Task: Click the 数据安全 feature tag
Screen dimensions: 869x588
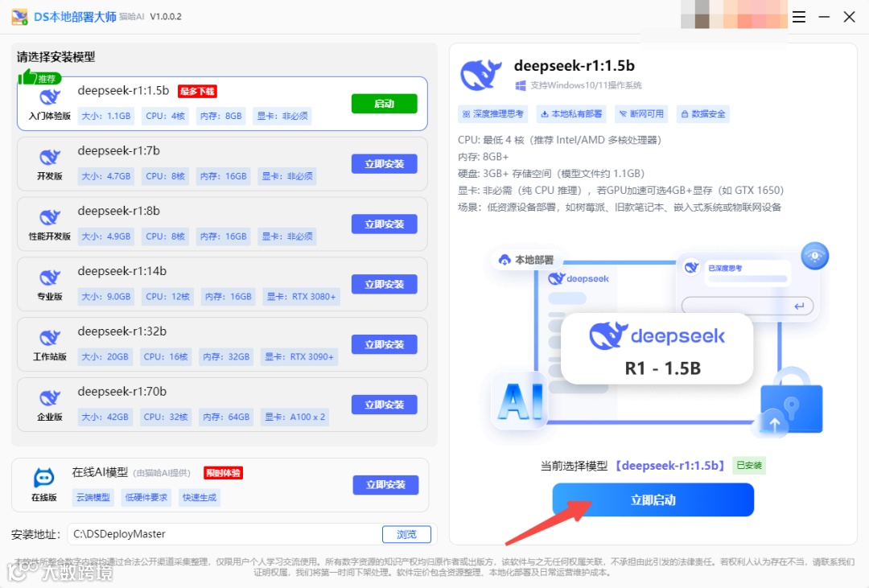Action: 702,113
